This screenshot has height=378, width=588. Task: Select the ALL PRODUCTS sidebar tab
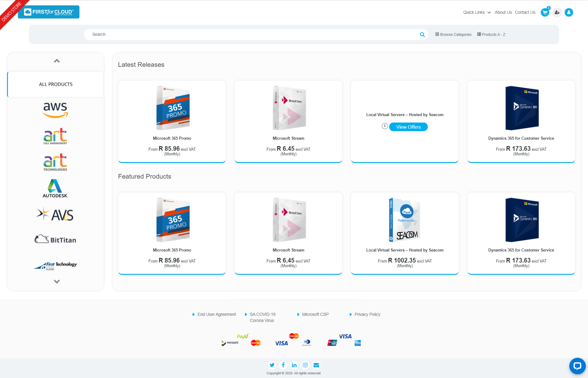(x=56, y=84)
